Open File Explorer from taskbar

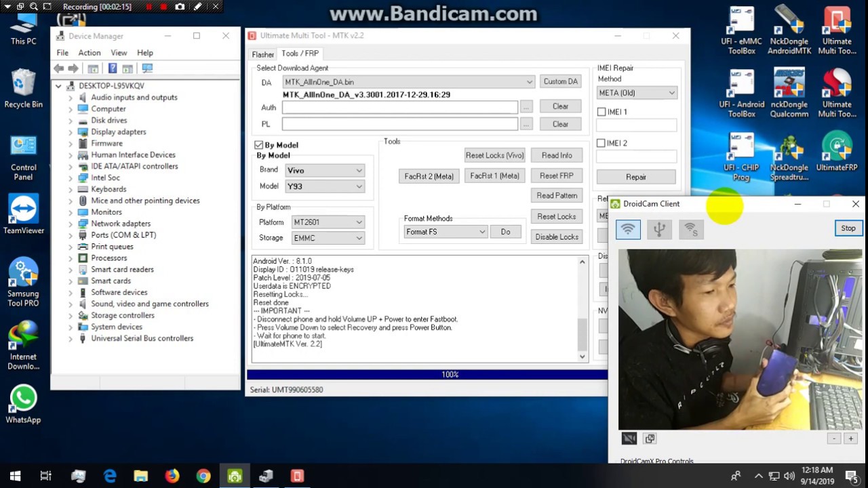(x=141, y=476)
